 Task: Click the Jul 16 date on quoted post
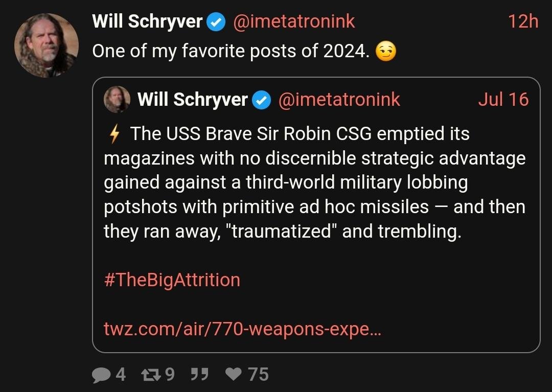tap(503, 100)
